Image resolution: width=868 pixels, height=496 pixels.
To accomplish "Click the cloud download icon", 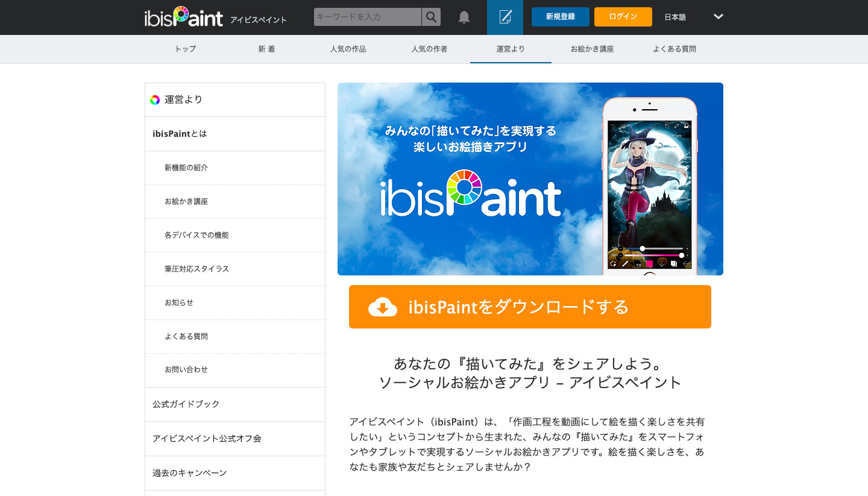I will pyautogui.click(x=383, y=307).
